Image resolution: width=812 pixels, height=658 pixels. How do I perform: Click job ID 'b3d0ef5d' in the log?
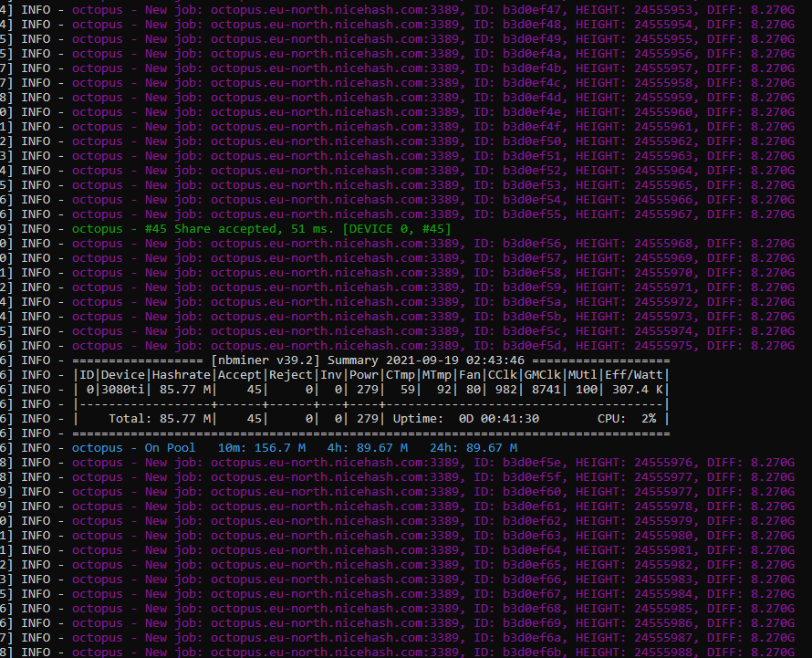point(532,346)
